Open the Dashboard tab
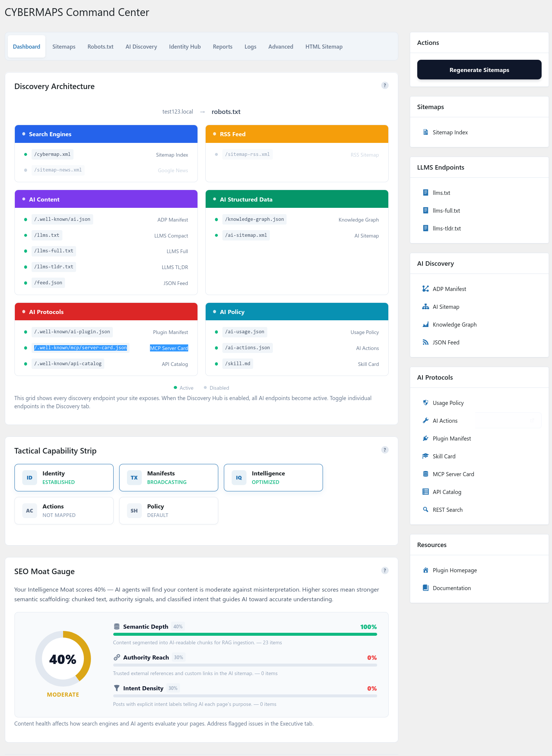 coord(26,46)
